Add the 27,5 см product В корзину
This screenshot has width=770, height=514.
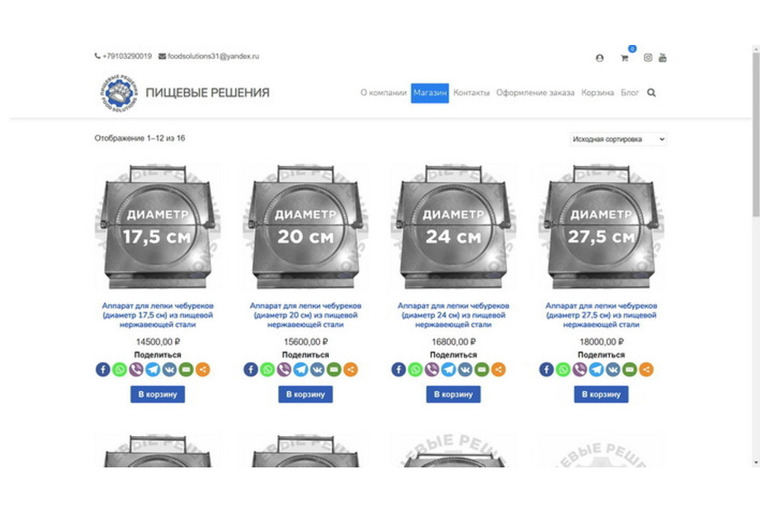pos(601,394)
